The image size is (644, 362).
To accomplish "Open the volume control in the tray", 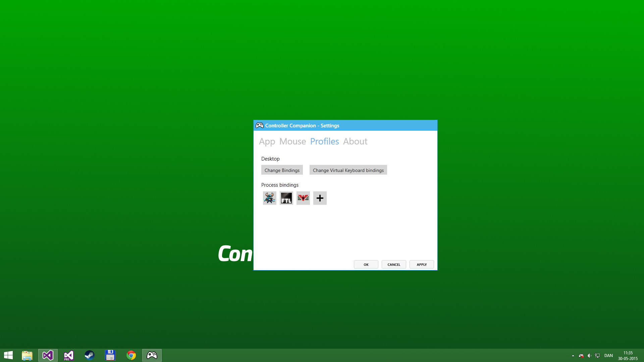I will [x=590, y=356].
